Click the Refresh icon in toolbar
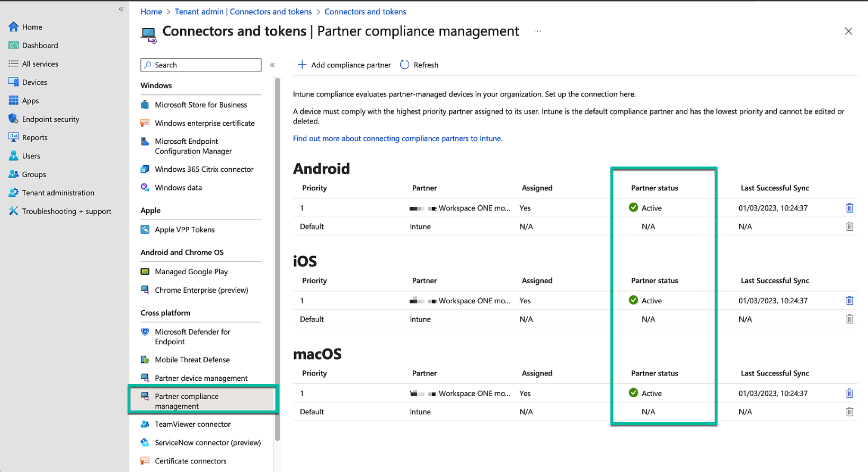The image size is (868, 472). click(405, 65)
